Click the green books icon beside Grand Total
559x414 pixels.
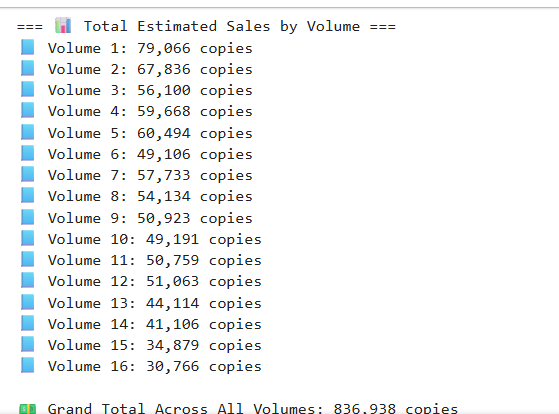click(x=27, y=409)
